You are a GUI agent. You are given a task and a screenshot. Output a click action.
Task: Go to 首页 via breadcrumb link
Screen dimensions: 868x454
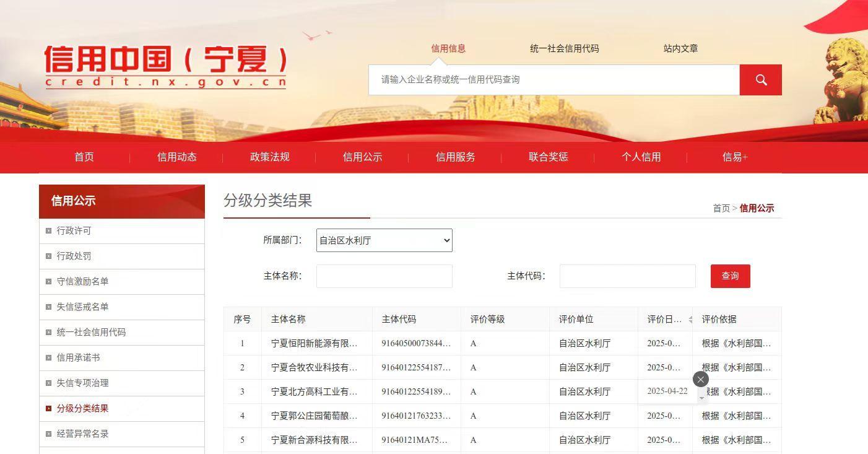[721, 209]
